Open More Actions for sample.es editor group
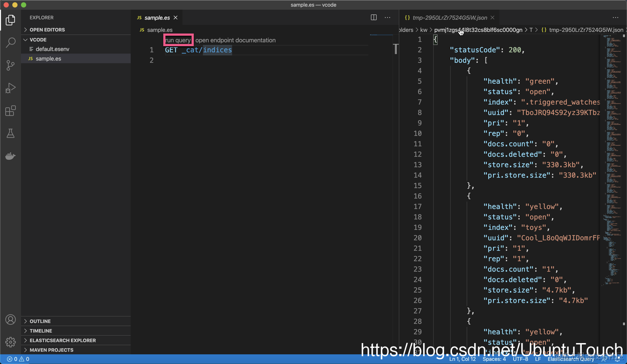 click(x=388, y=17)
